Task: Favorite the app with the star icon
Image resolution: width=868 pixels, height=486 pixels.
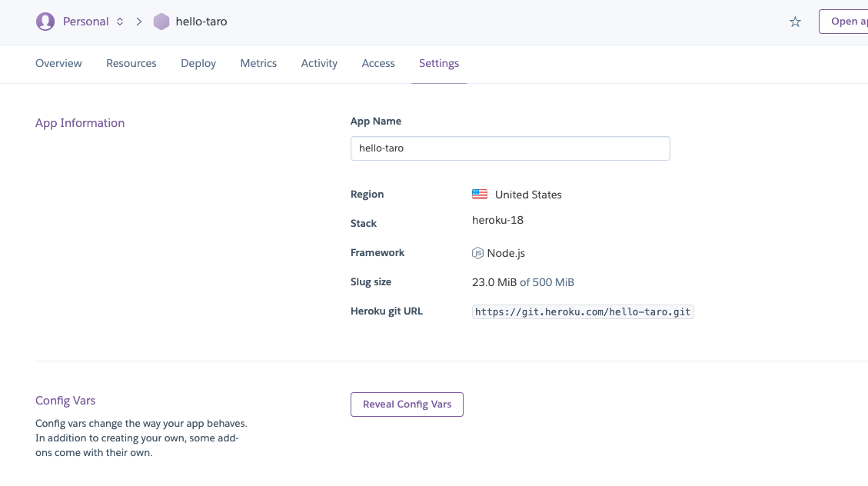Action: click(x=795, y=22)
